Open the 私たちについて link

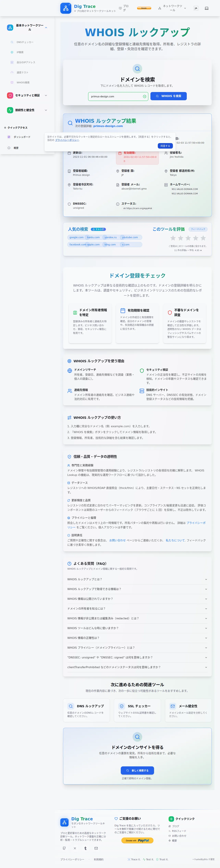point(175,540)
